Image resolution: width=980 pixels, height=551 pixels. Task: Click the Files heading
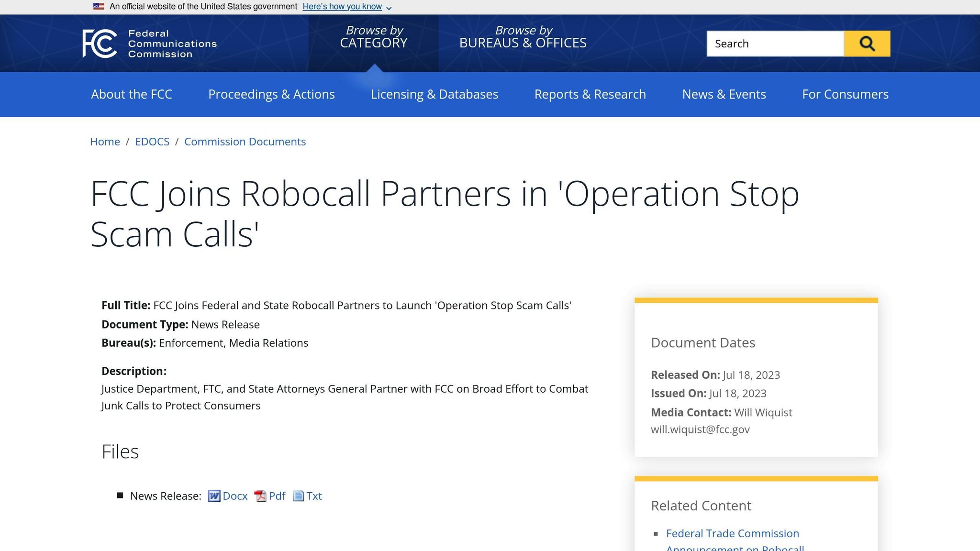(x=120, y=452)
